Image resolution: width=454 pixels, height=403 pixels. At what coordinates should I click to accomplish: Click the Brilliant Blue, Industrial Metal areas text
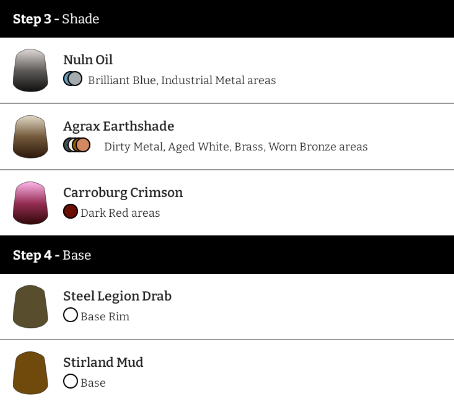pyautogui.click(x=182, y=80)
